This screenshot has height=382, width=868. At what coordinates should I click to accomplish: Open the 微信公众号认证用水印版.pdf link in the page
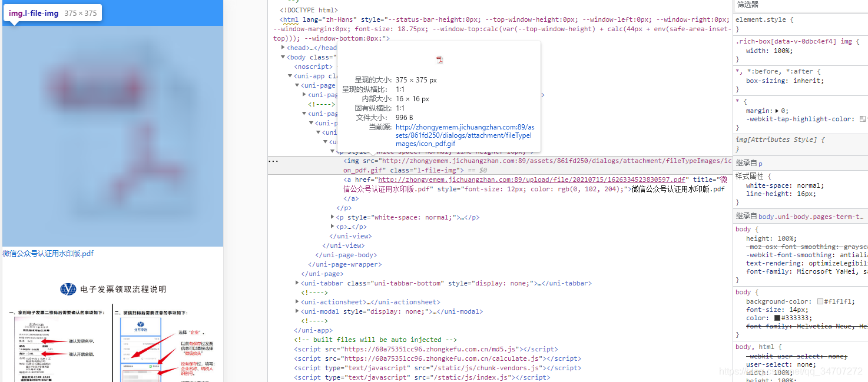click(48, 254)
